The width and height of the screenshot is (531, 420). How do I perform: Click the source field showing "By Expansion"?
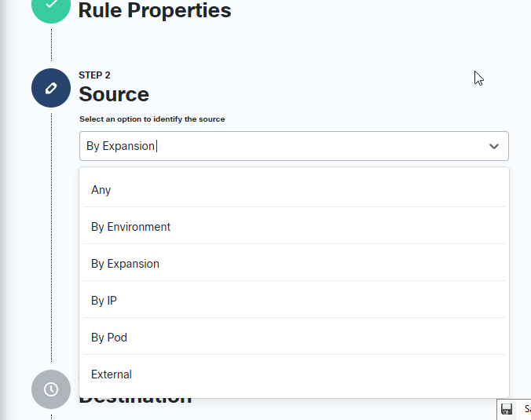[x=283, y=146]
